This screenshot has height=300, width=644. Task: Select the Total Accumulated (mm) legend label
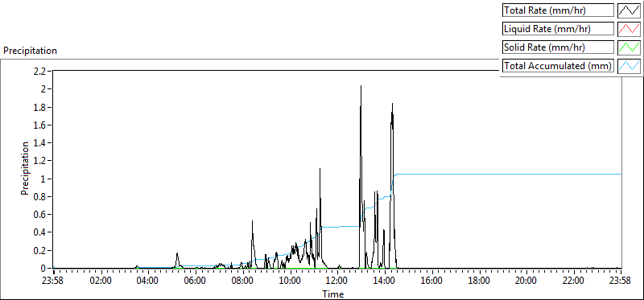click(558, 66)
